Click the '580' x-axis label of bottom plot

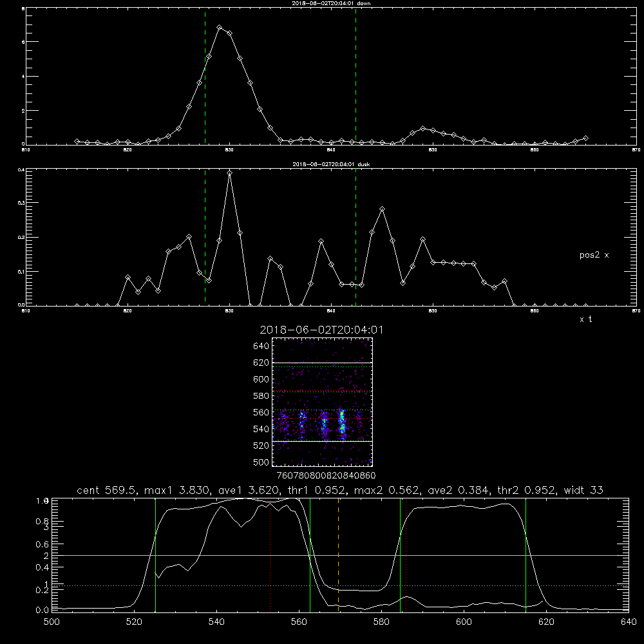(x=381, y=622)
